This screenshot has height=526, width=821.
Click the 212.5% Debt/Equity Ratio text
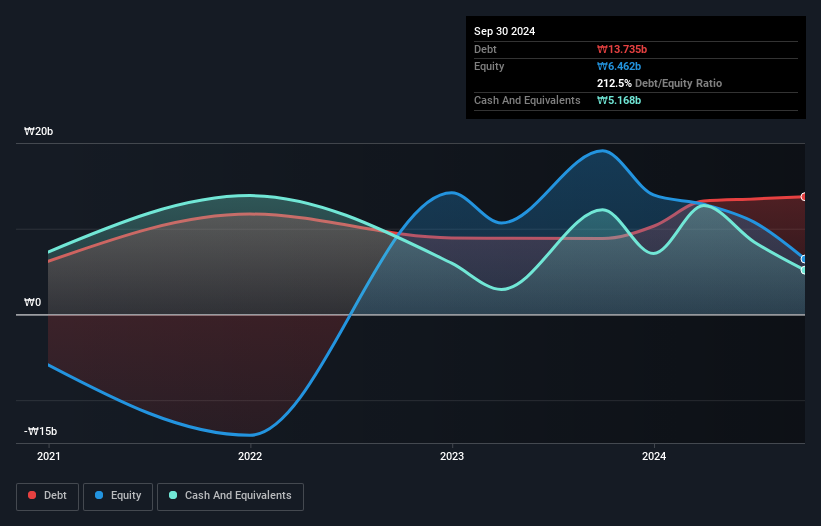point(659,83)
